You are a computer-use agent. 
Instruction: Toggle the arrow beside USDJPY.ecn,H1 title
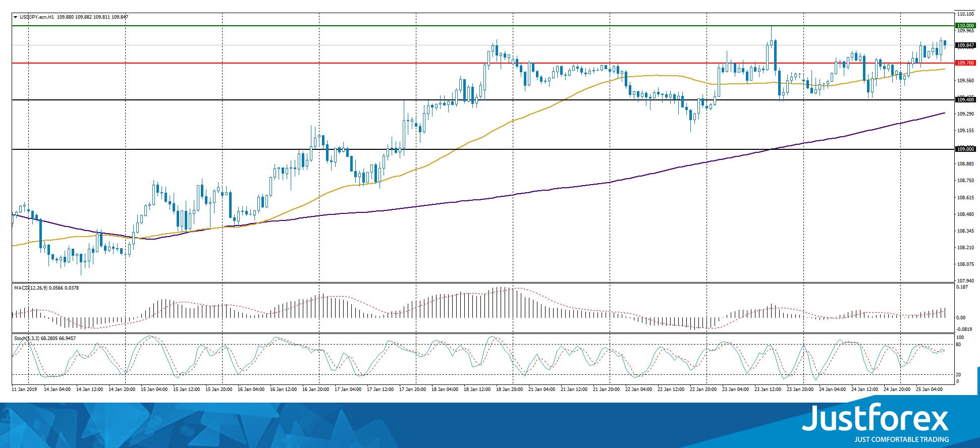point(16,17)
